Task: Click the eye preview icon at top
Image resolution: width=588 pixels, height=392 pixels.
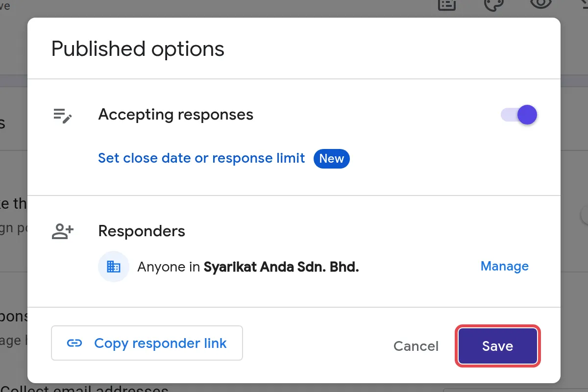Action: click(x=540, y=4)
